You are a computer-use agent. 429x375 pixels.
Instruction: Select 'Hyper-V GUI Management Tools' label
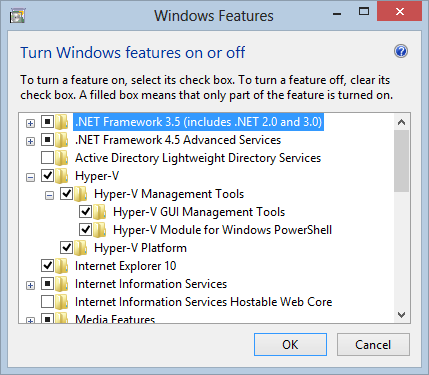pos(199,212)
